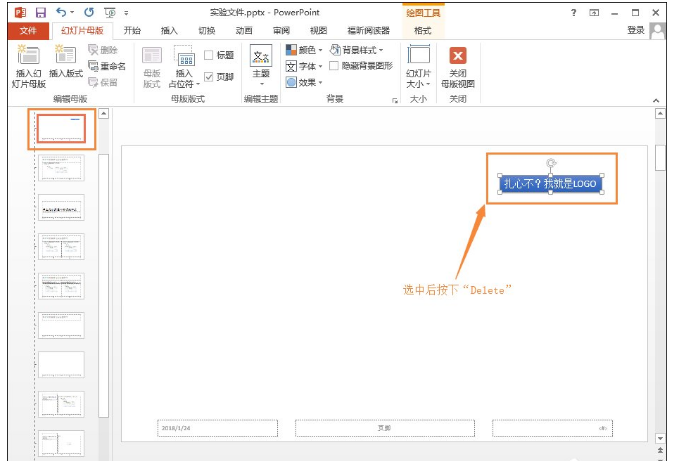
Task: Open the Fonts (字体) dropdown
Action: pyautogui.click(x=304, y=66)
